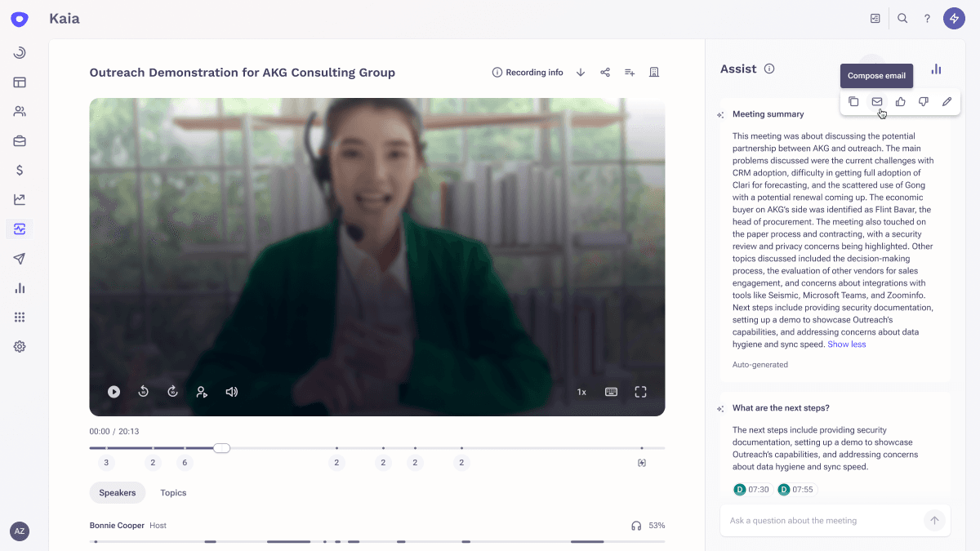
Task: Open the analytics bar chart in Assist panel
Action: [x=936, y=69]
